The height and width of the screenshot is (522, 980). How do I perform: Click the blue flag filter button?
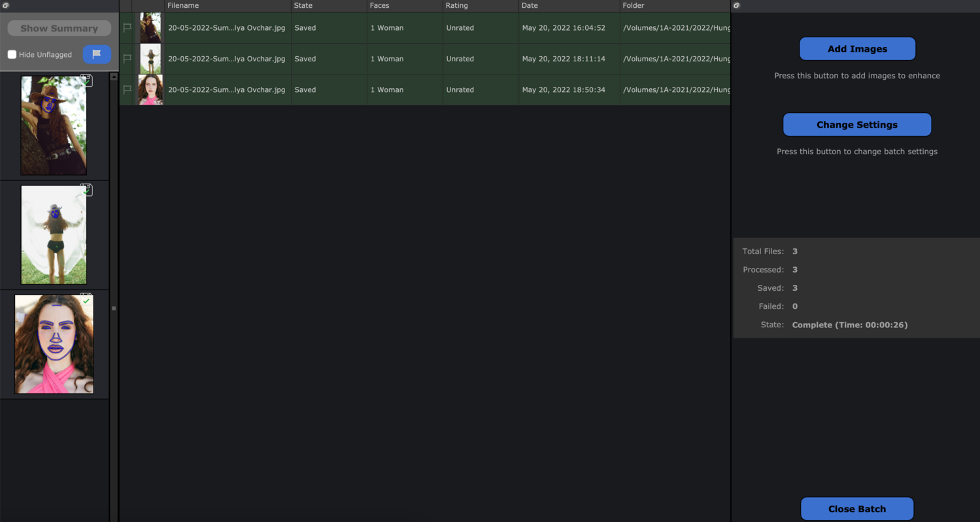coord(97,54)
